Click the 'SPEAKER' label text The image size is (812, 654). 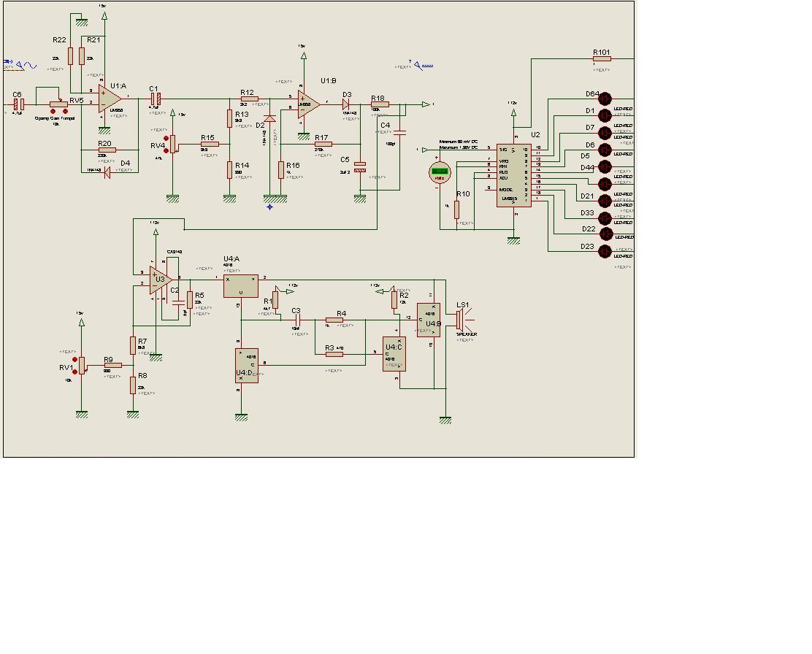[467, 334]
